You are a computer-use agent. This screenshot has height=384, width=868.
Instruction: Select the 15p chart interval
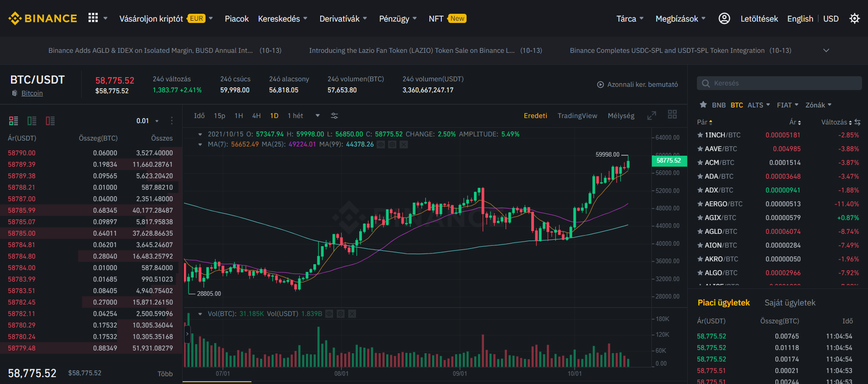(219, 116)
